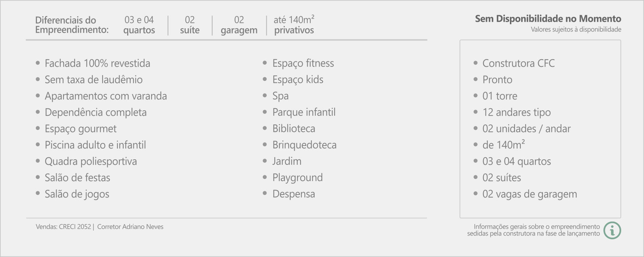This screenshot has height=257, width=644.
Task: Click 'Vendas: CRECI 2052' text
Action: coord(63,227)
